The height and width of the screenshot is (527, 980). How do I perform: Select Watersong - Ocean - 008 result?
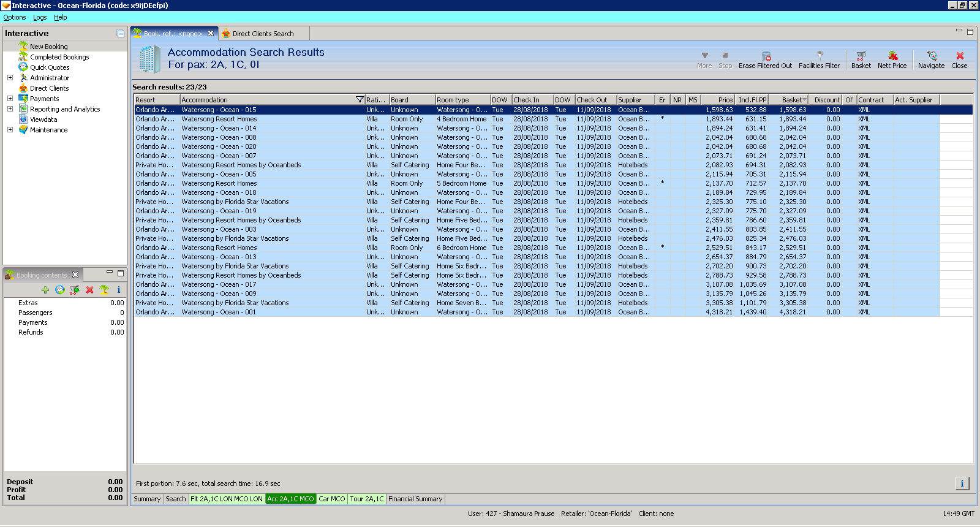[x=537, y=137]
